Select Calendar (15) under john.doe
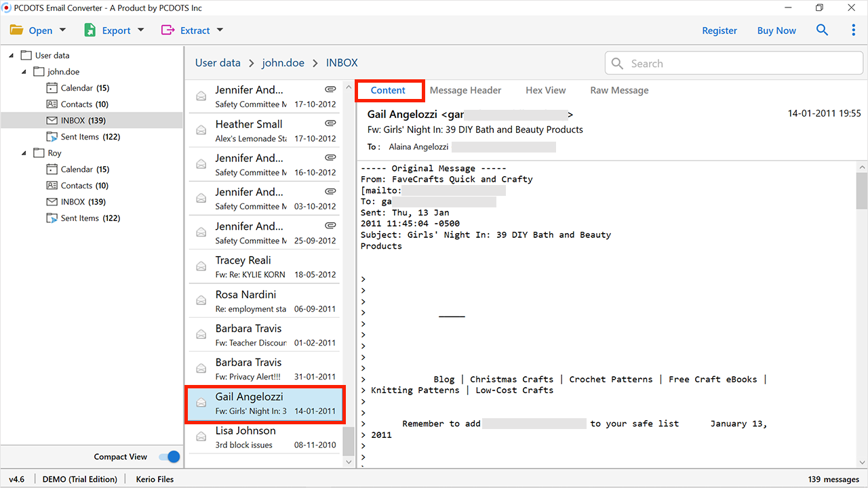Screen dimensions: 868x488 click(x=85, y=88)
